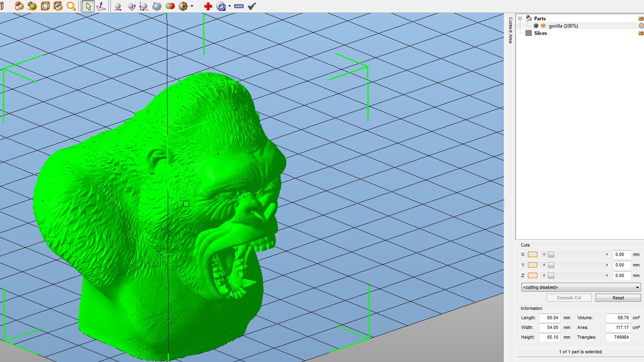Click the Y cut slider thumb
This screenshot has height=362, width=644.
point(551,265)
